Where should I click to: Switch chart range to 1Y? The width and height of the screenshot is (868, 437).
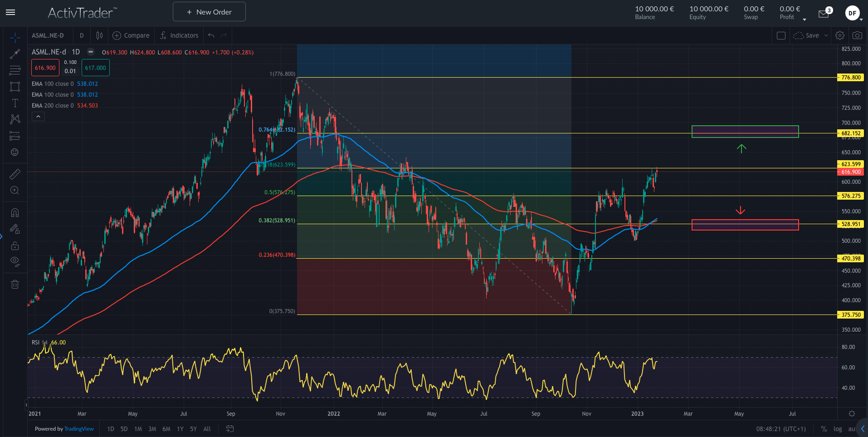click(x=180, y=429)
